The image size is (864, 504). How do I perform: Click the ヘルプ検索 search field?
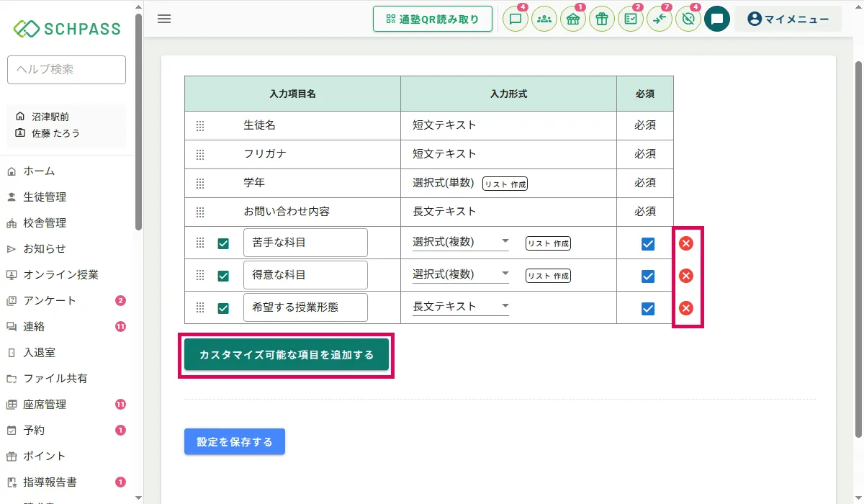click(x=66, y=70)
